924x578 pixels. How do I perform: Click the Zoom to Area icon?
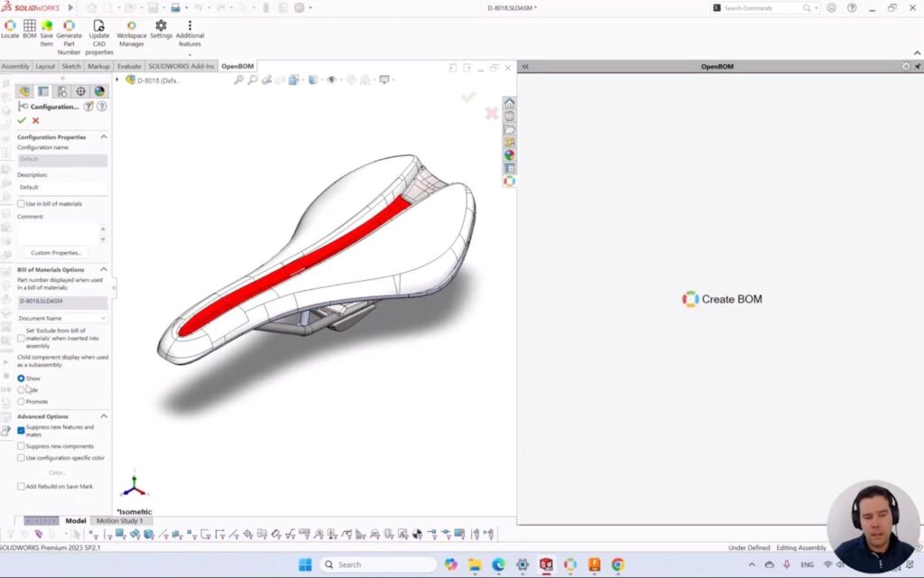(253, 79)
